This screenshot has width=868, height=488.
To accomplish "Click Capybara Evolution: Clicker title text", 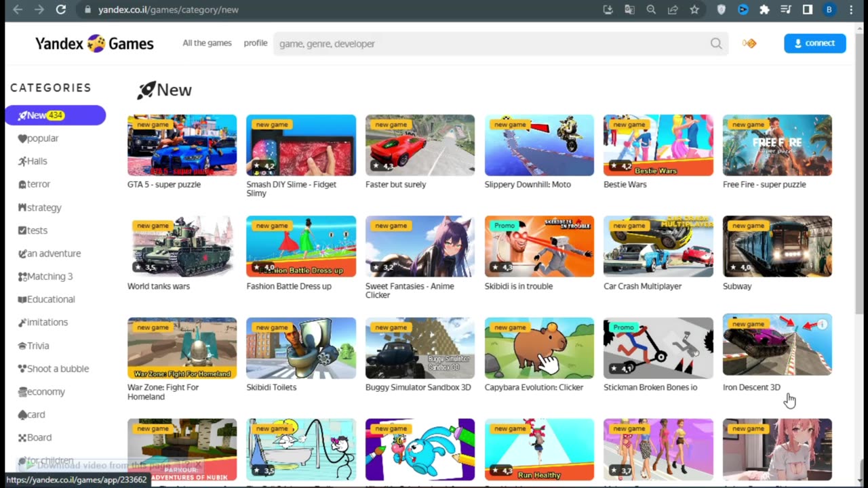I will pos(534,388).
